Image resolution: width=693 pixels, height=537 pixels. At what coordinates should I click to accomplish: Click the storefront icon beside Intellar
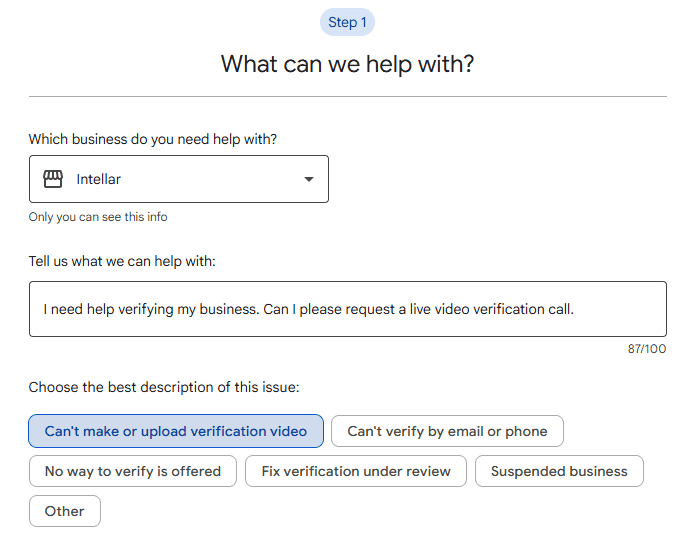[x=53, y=179]
